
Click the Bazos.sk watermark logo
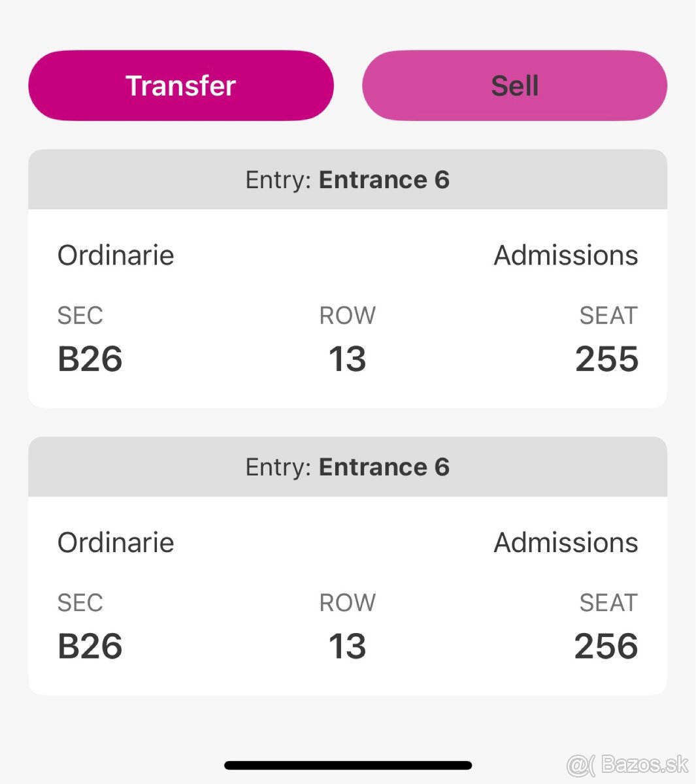628,764
